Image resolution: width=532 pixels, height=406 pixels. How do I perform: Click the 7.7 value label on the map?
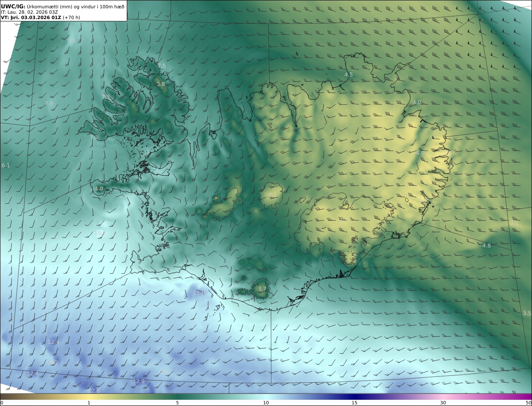click(94, 137)
